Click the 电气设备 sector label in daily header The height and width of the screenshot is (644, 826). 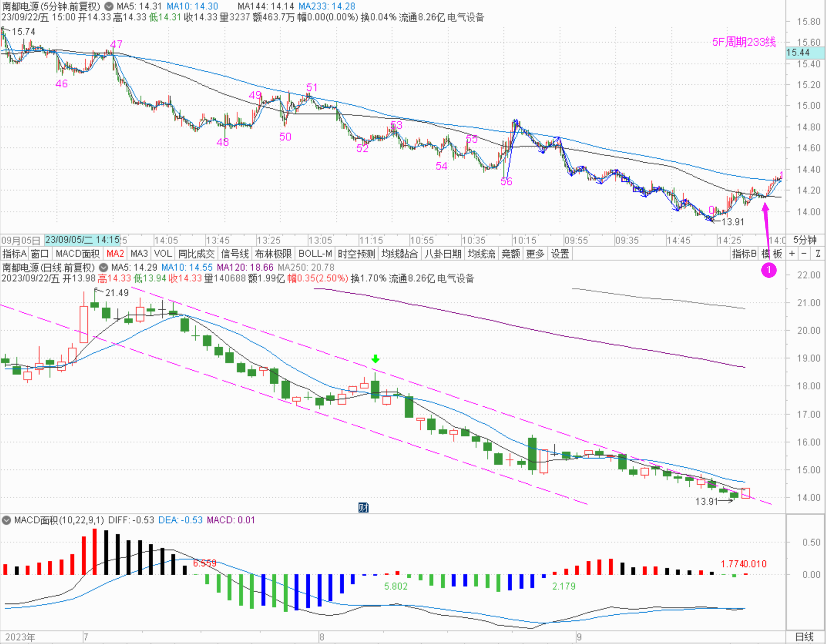455,279
